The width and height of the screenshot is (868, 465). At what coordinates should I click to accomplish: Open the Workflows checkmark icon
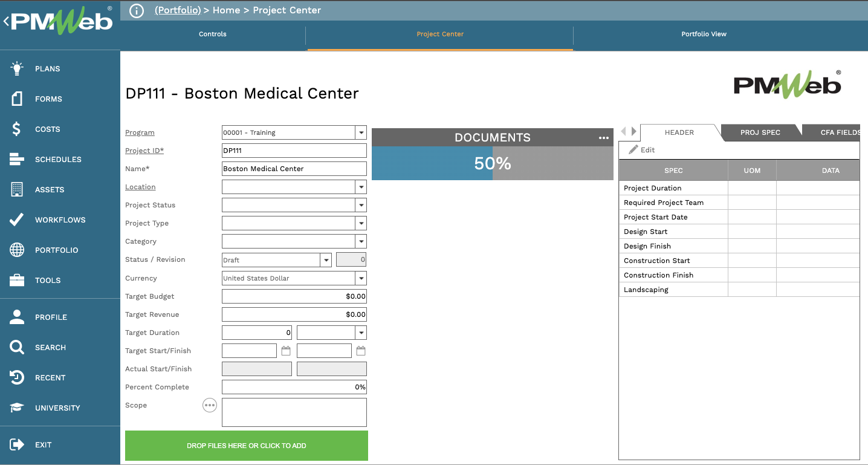tap(17, 219)
